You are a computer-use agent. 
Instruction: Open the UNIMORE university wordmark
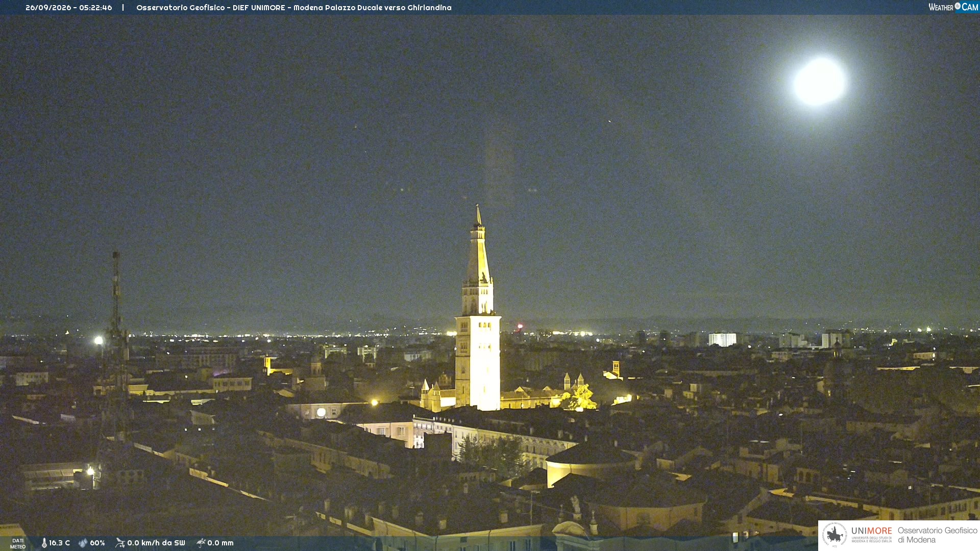(x=872, y=534)
